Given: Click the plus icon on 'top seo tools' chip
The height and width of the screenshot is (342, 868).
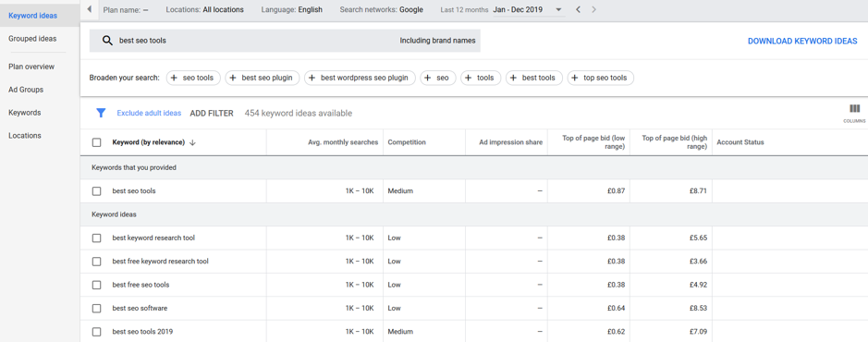Looking at the screenshot, I should pyautogui.click(x=575, y=78).
